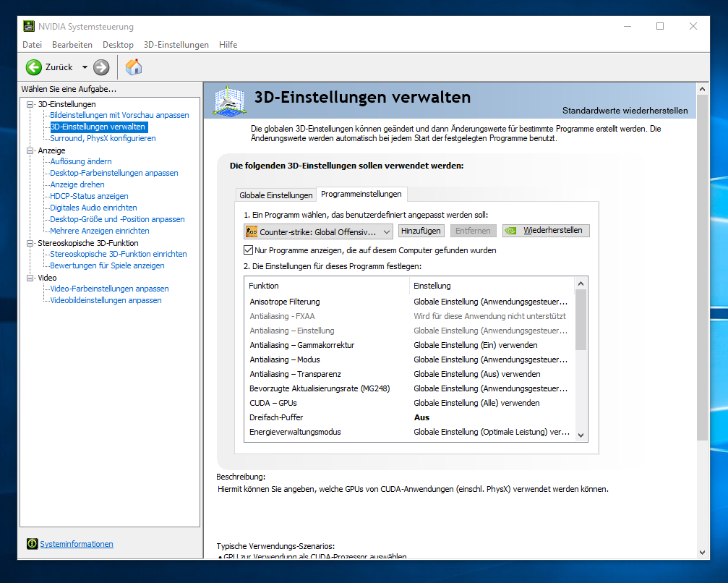Screen dimensions: 728x583
Task: Open Mehrere Anzeigen einrichten
Action: coord(99,231)
